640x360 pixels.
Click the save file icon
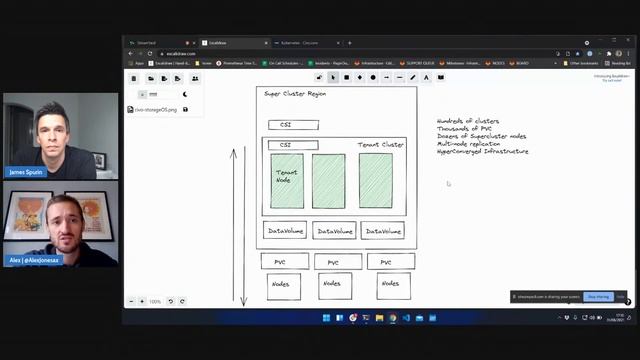point(164,78)
